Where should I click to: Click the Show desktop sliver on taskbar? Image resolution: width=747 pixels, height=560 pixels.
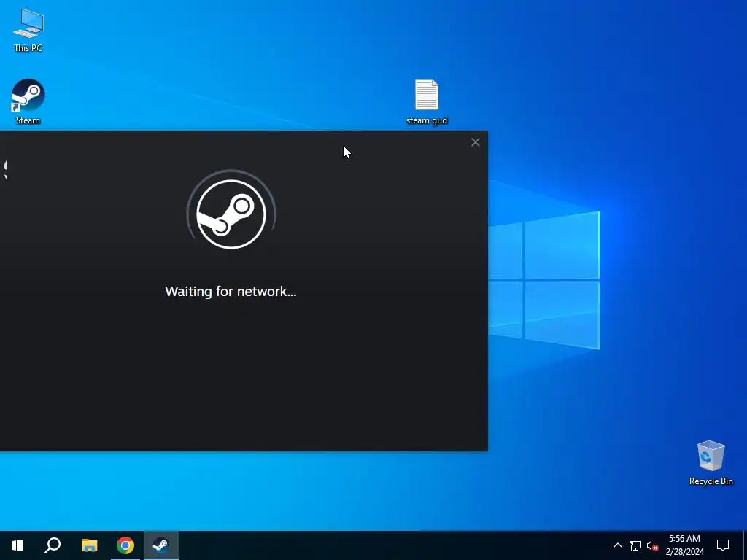(745, 545)
